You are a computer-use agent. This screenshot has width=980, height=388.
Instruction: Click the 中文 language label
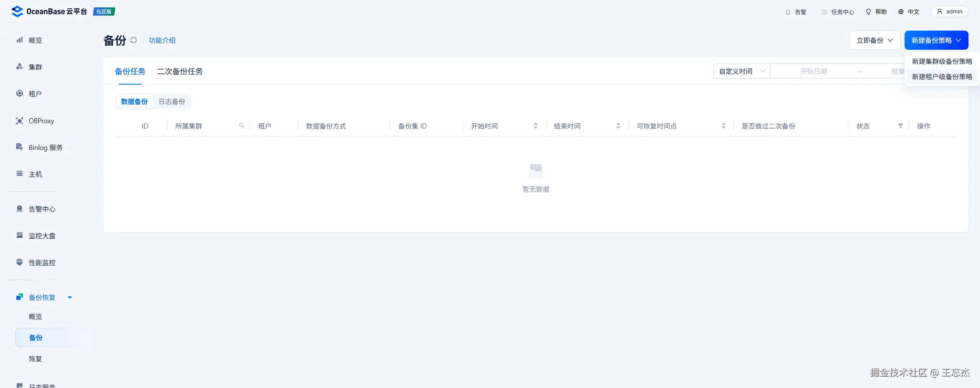(913, 12)
